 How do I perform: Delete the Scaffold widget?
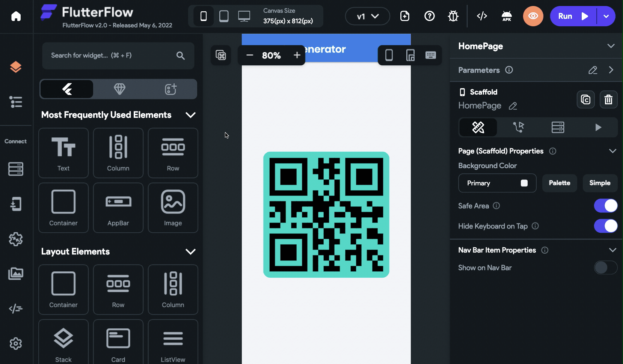(609, 99)
